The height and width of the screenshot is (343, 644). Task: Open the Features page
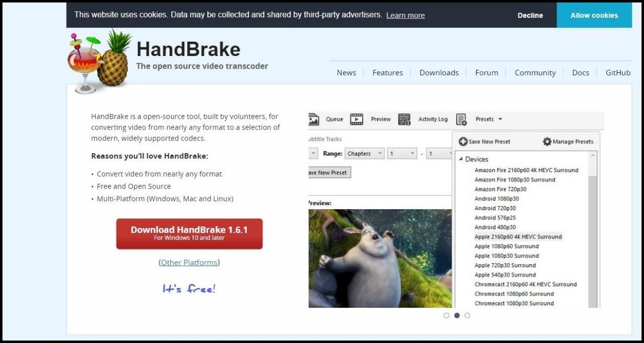pyautogui.click(x=388, y=73)
